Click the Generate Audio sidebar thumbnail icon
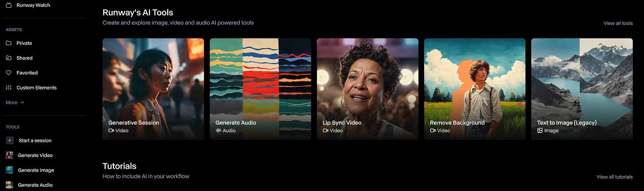The height and width of the screenshot is (191, 644). 9,185
